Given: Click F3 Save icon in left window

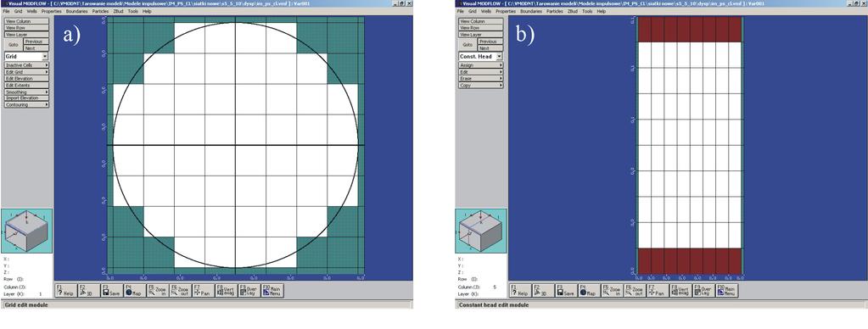Looking at the screenshot, I should 112,290.
